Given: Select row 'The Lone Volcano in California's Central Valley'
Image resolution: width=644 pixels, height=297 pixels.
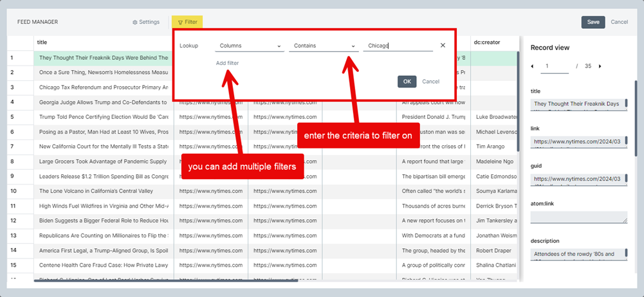Looking at the screenshot, I should click(x=104, y=191).
